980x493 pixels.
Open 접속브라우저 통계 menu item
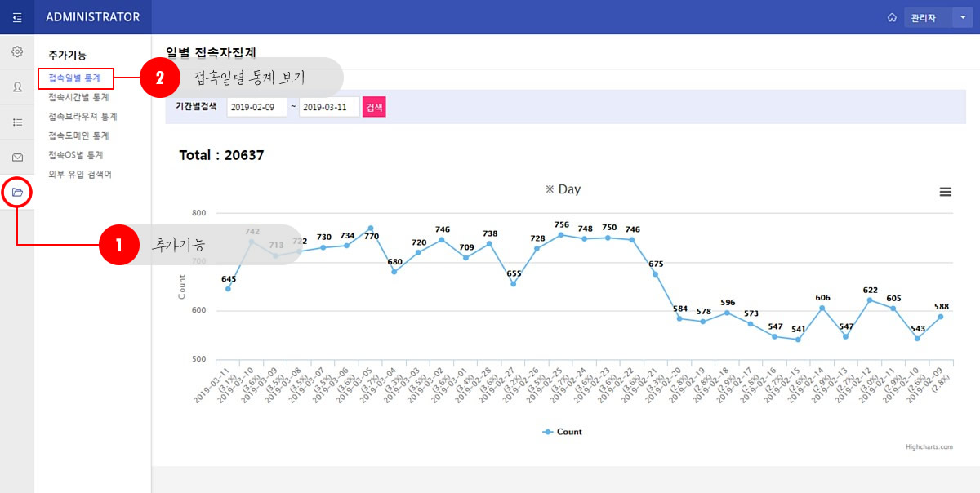[82, 117]
